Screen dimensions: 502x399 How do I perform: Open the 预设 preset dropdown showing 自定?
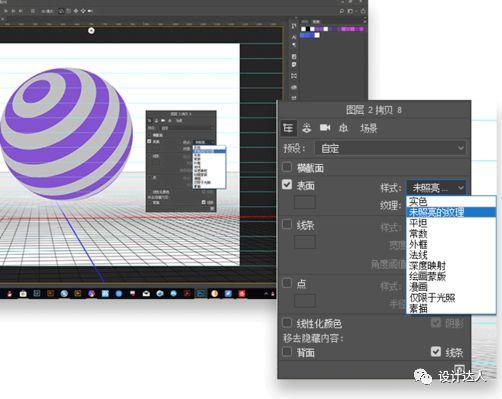click(390, 148)
